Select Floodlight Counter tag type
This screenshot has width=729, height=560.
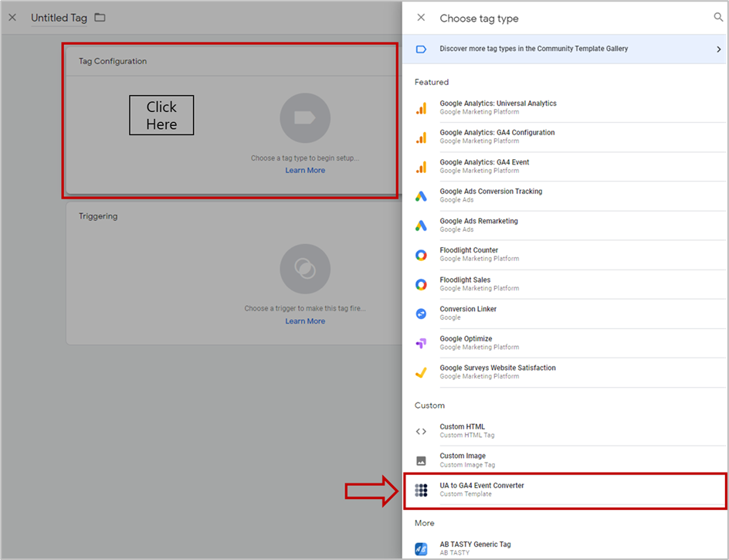pyautogui.click(x=564, y=254)
